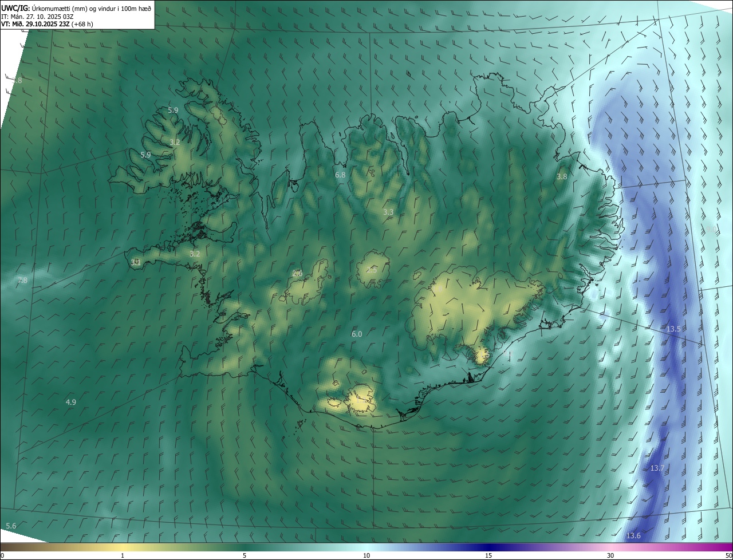Select the 13.7 value label in the blue band
The width and height of the screenshot is (733, 560).
[x=657, y=468]
